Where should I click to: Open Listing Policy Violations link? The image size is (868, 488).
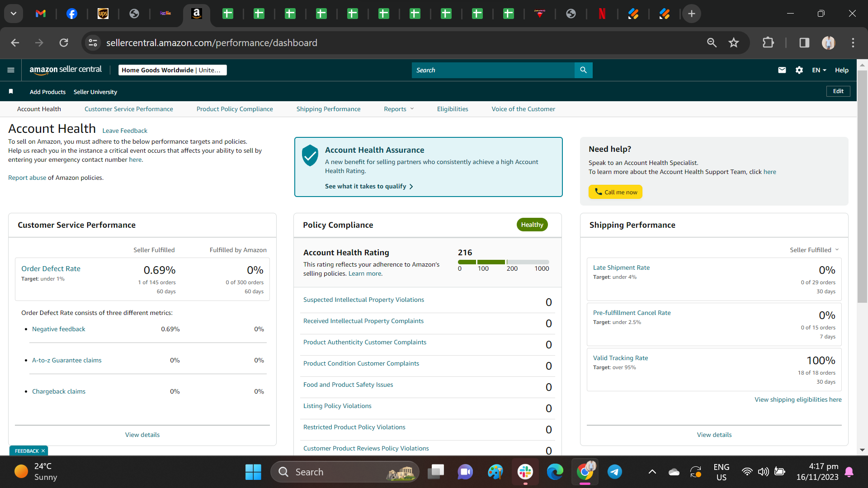pyautogui.click(x=337, y=406)
